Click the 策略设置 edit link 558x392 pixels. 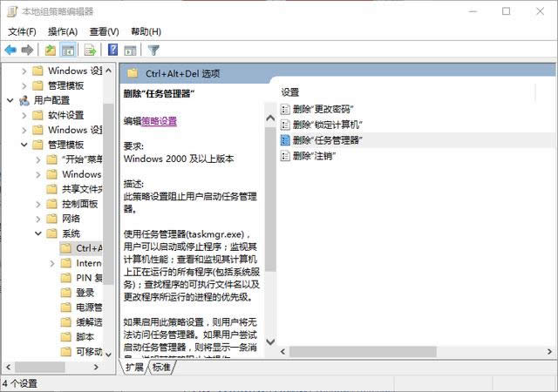[x=159, y=121]
